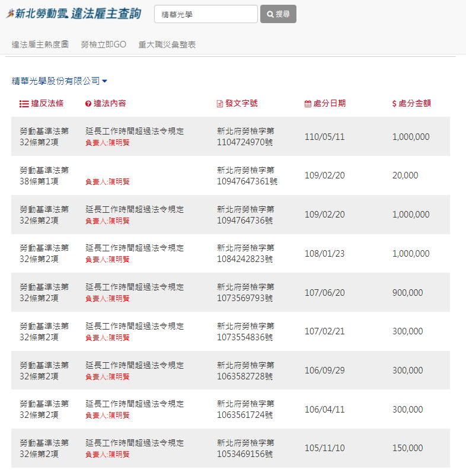The image size is (466, 476).
Task: Click 勞動基準法第32條第2項 in the 110/05/11 row
Action: pyautogui.click(x=44, y=136)
